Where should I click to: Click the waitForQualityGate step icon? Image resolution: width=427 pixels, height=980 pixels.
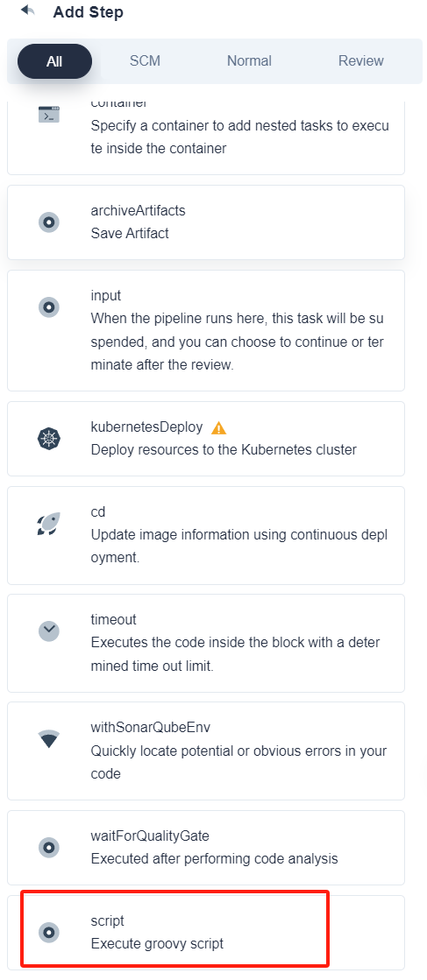[x=49, y=848]
